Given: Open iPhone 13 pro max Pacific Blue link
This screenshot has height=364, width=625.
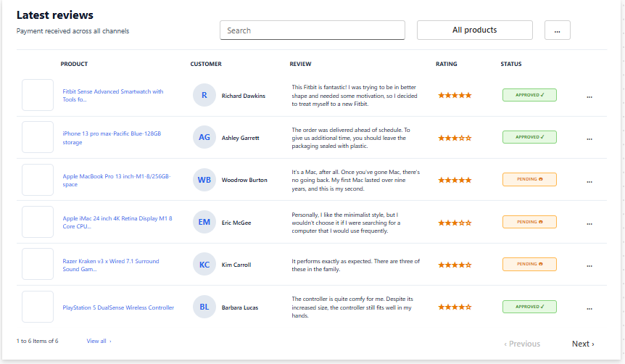Looking at the screenshot, I should point(112,138).
